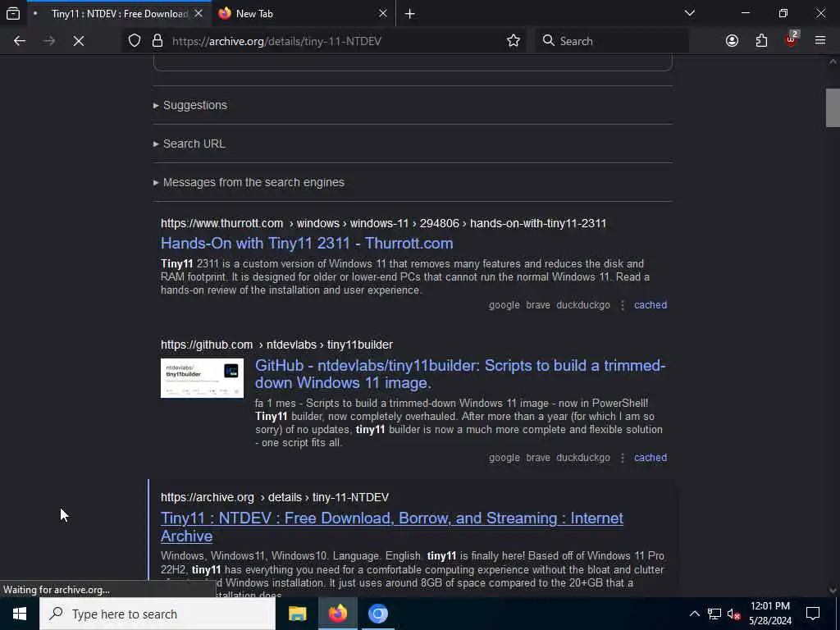Open network status tray icon

coord(714,614)
